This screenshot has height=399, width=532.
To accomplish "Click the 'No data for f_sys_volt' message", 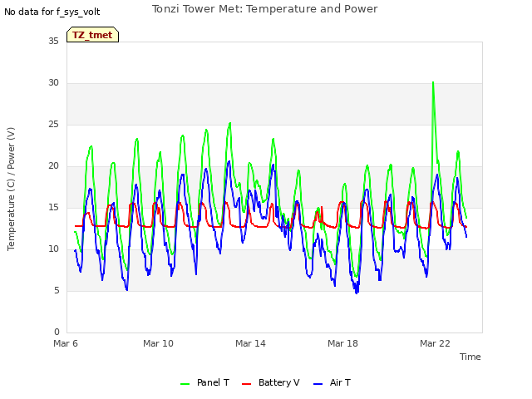I will tap(52, 12).
